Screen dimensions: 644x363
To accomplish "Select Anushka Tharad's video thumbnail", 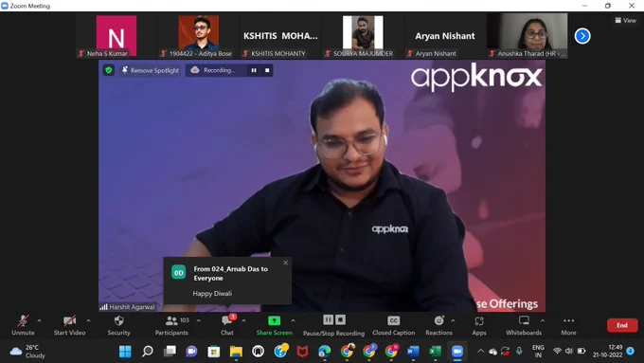I will (x=527, y=36).
